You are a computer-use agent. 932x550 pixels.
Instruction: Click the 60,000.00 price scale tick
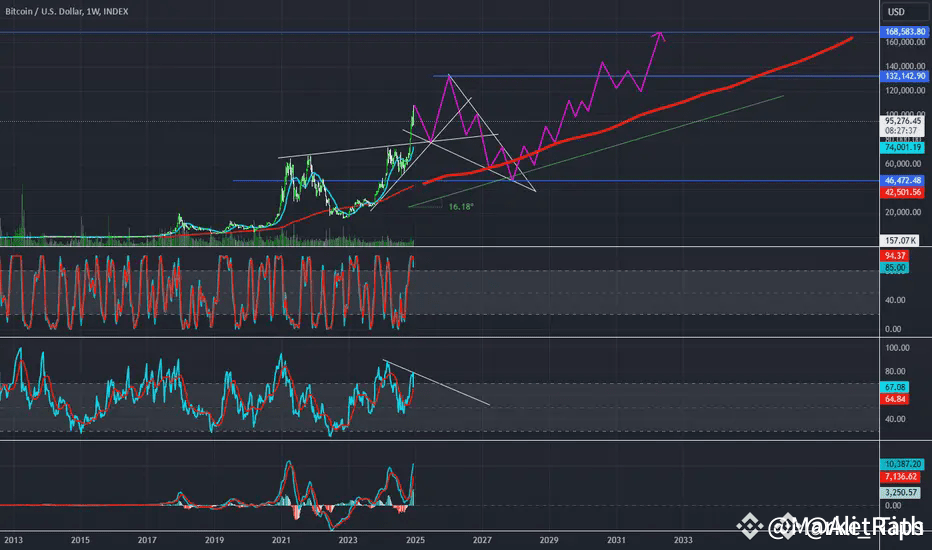click(905, 164)
